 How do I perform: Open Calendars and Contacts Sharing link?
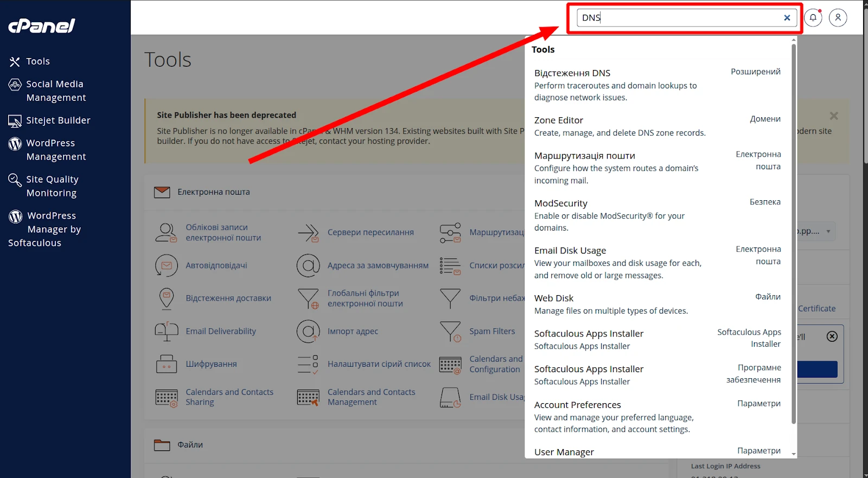point(229,397)
